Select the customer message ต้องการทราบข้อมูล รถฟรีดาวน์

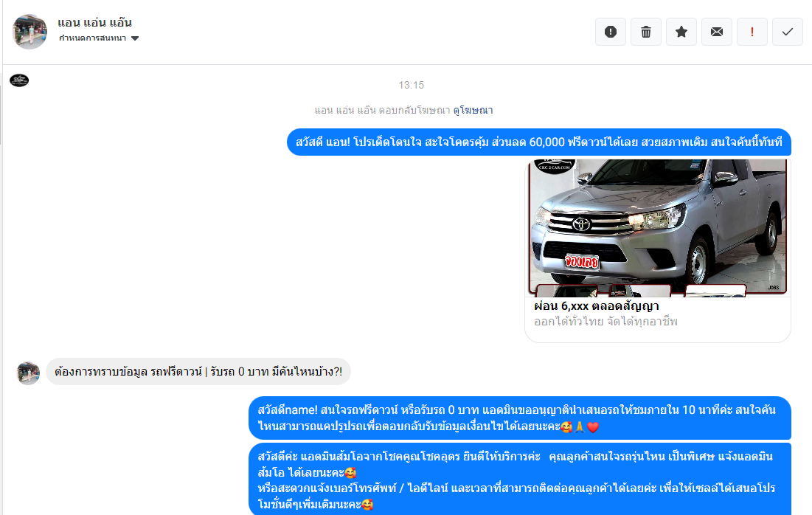click(x=198, y=372)
